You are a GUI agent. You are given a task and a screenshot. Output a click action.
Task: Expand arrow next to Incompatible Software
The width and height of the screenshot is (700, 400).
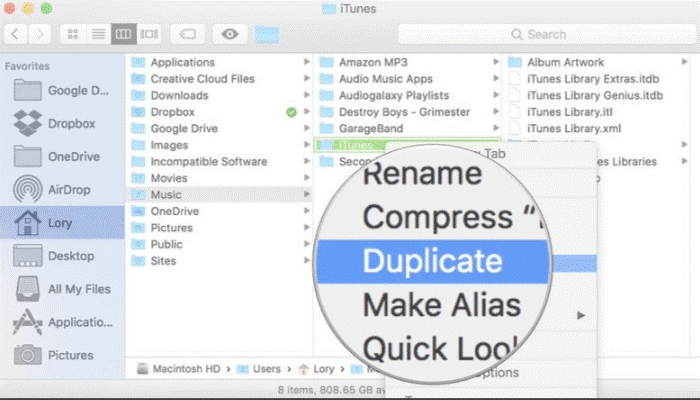pyautogui.click(x=307, y=161)
